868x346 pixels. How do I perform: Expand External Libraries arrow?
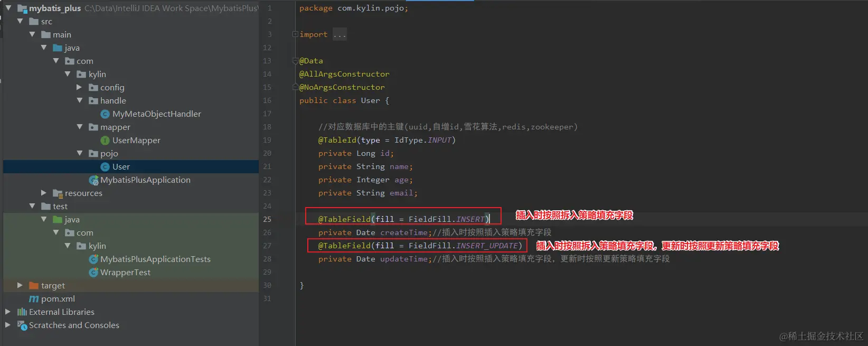(x=8, y=312)
